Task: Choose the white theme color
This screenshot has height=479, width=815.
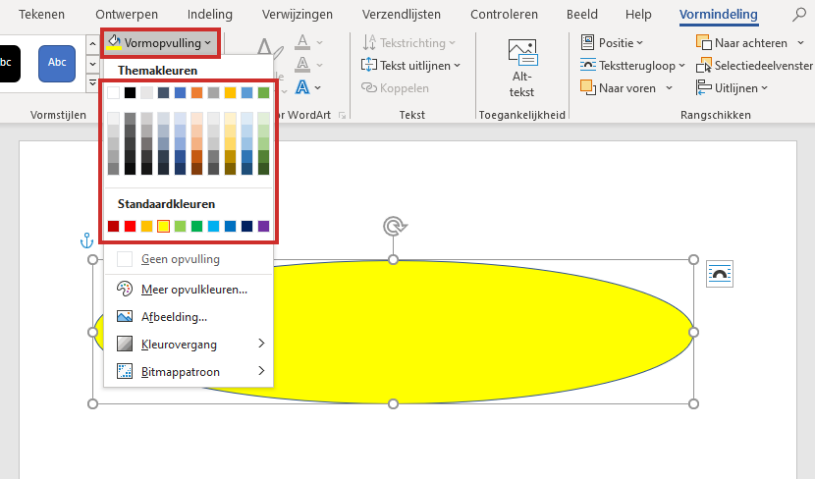Action: [x=113, y=92]
